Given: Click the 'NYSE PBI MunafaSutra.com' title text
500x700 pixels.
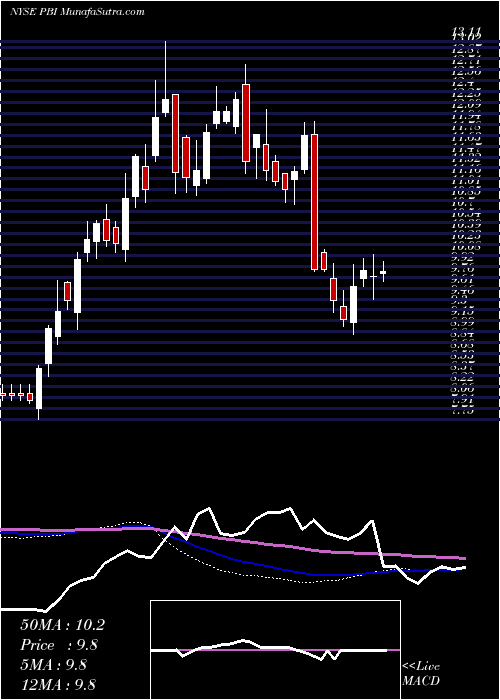Looking at the screenshot, I should pos(77,12).
